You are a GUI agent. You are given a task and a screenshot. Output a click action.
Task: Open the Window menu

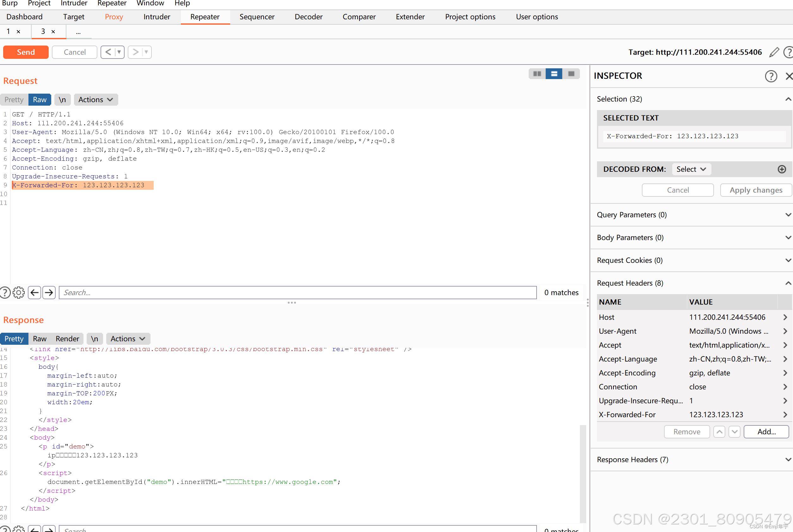point(150,3)
